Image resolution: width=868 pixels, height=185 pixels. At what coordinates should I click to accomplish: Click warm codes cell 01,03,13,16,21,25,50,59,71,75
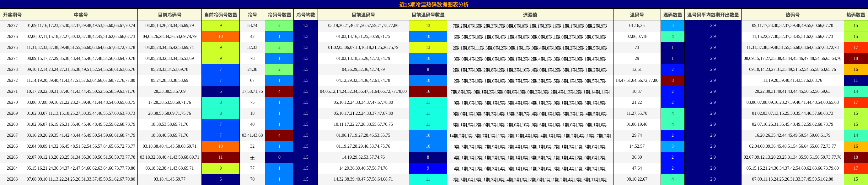tap(363, 36)
